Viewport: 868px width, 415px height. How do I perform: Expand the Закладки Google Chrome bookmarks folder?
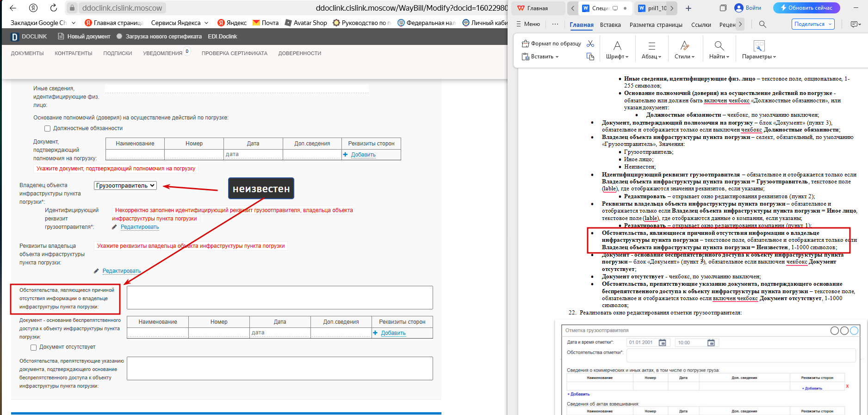pos(42,23)
